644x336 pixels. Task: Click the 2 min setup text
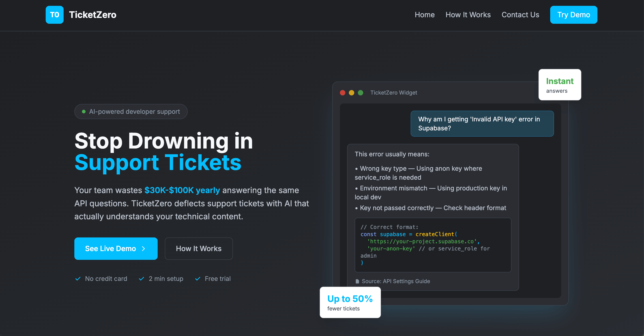(166, 278)
